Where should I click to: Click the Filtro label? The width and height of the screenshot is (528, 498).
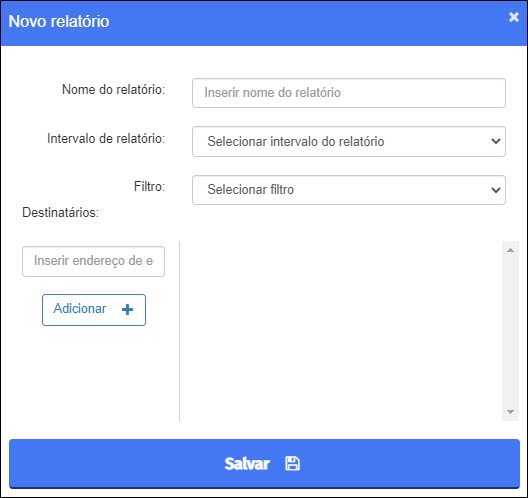tap(150, 186)
